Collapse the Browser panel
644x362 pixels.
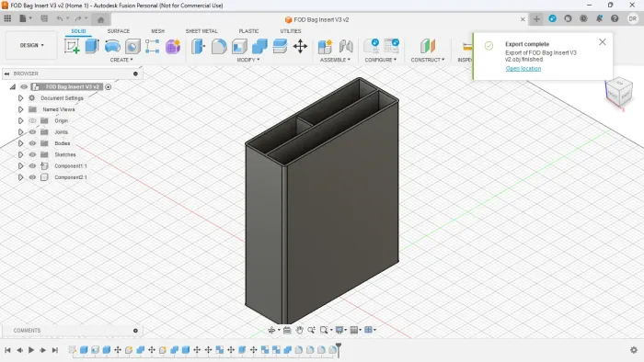(6, 74)
